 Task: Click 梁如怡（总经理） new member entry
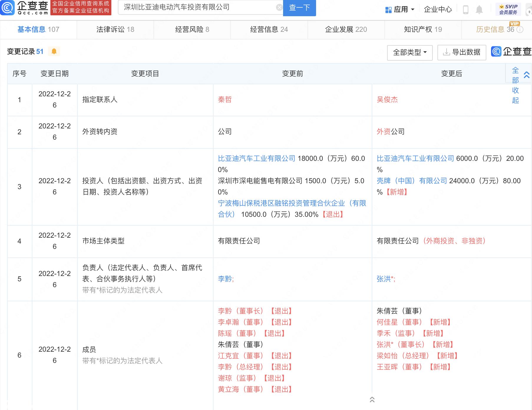tap(417, 356)
